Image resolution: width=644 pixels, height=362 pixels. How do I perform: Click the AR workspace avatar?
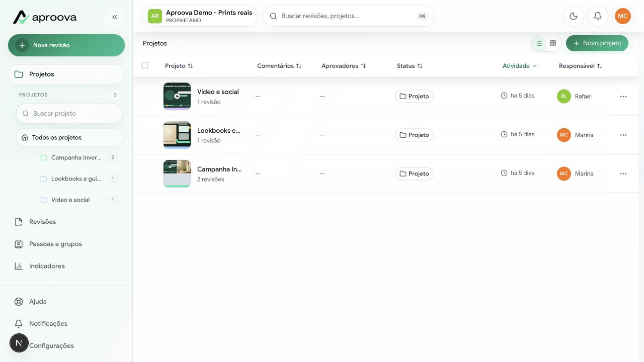(155, 16)
